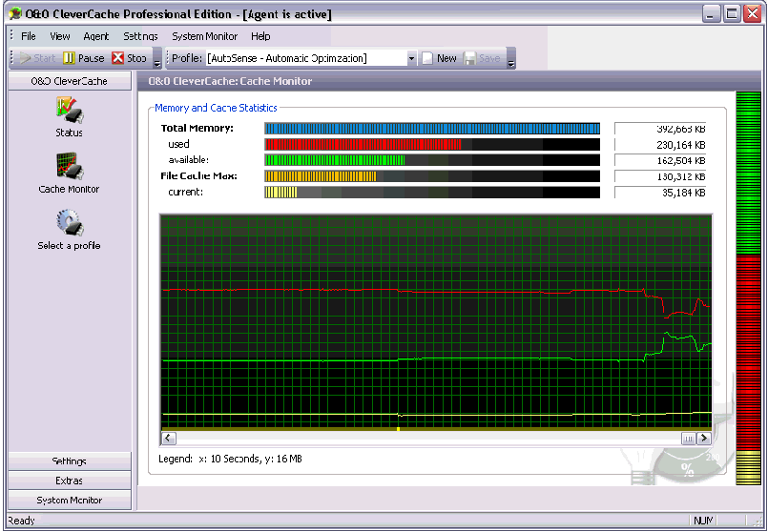The height and width of the screenshot is (532, 768).
Task: Click the cache history graph area
Action: click(436, 322)
